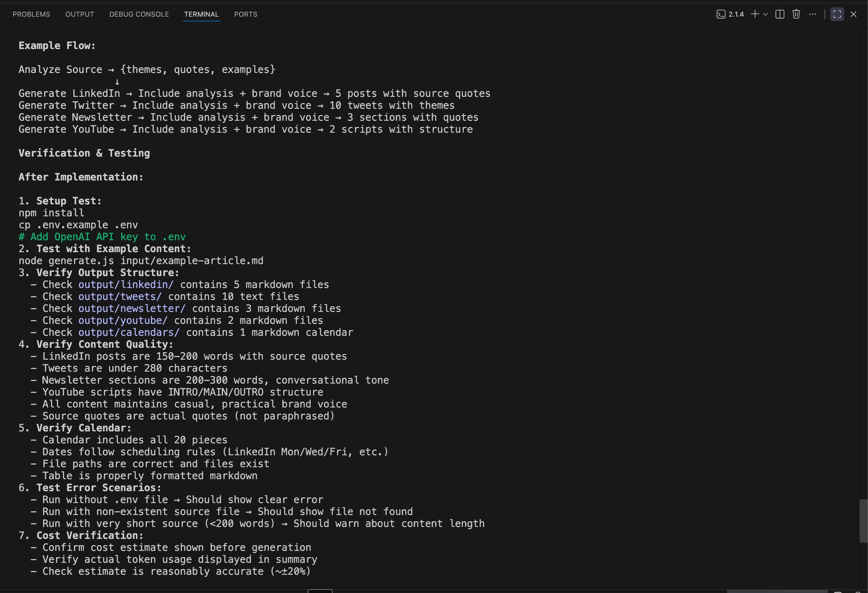Toggle maximized panel size button
The height and width of the screenshot is (593, 868).
837,14
